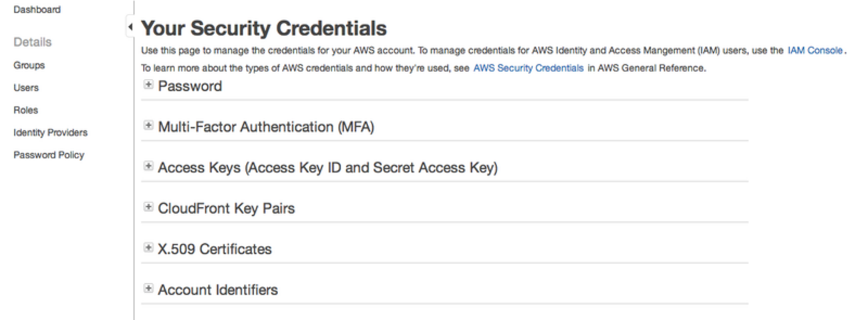
Task: Click the plus icon beside Account Identifiers
Action: 148,289
